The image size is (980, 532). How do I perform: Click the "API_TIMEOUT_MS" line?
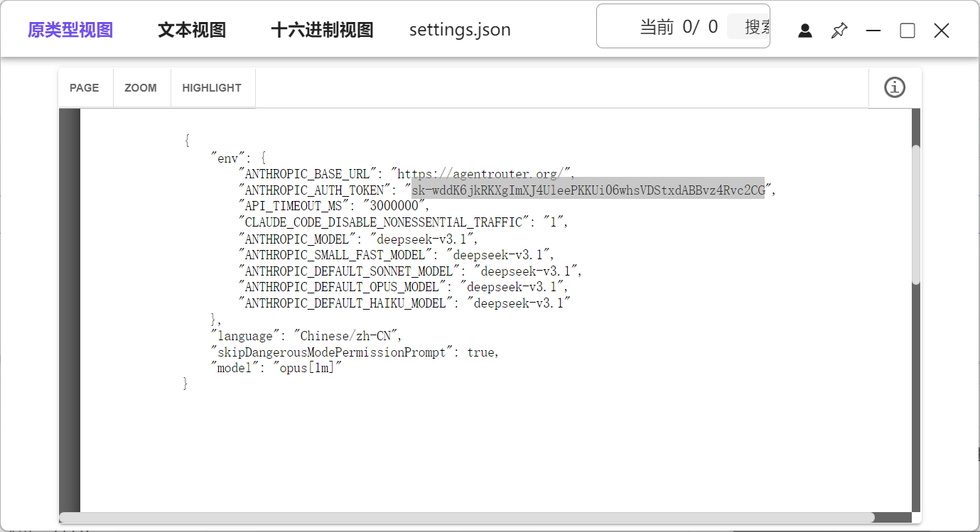click(x=334, y=206)
